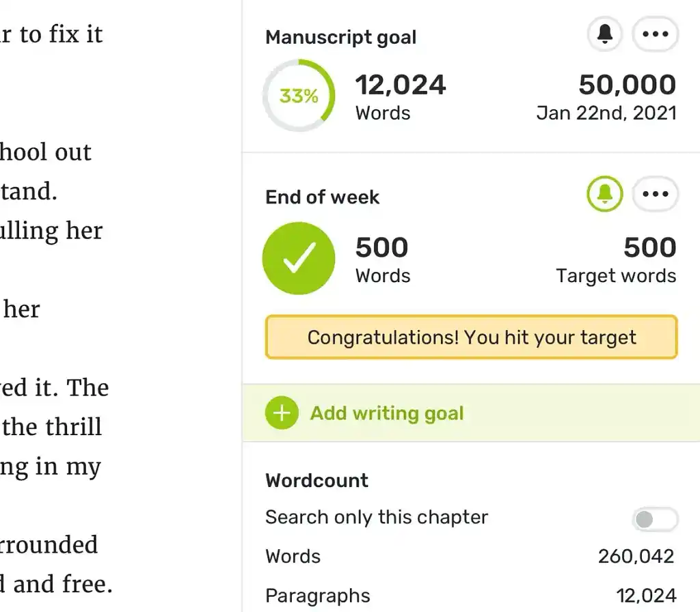Click the green checkmark on End of week goal
This screenshot has height=612, width=700.
pyautogui.click(x=298, y=258)
